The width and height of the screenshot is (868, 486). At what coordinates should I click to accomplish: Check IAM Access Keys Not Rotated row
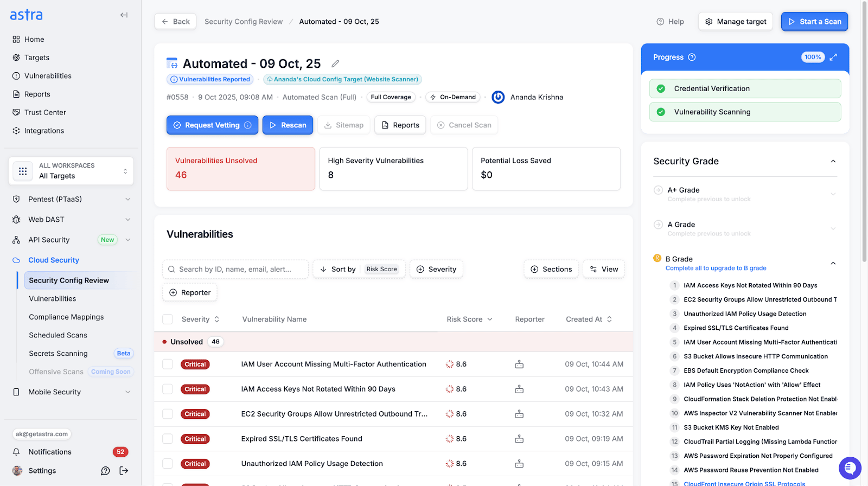pos(168,389)
